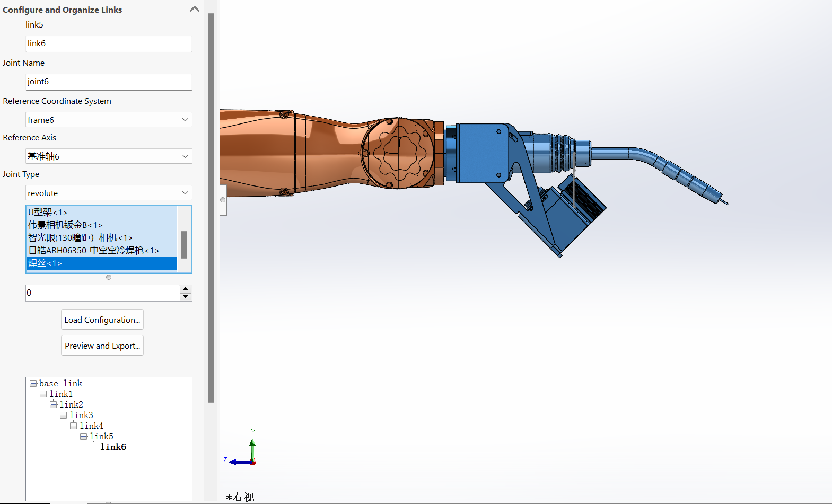Open the revolute joint type dropdown
832x504 pixels.
tap(109, 193)
